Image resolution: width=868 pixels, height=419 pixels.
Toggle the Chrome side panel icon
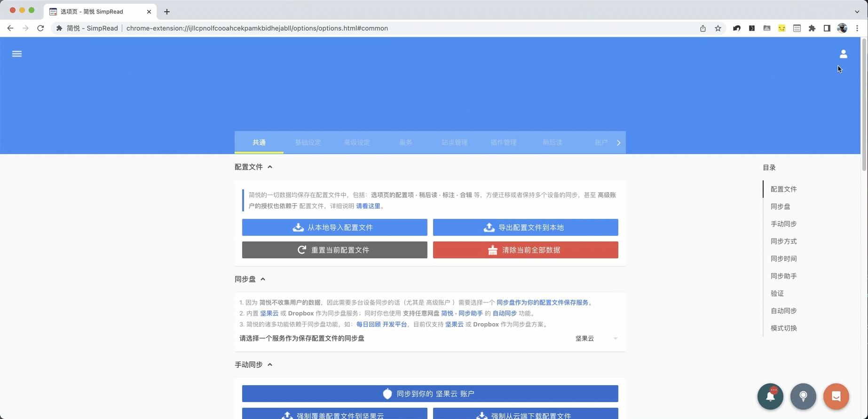[x=827, y=28]
